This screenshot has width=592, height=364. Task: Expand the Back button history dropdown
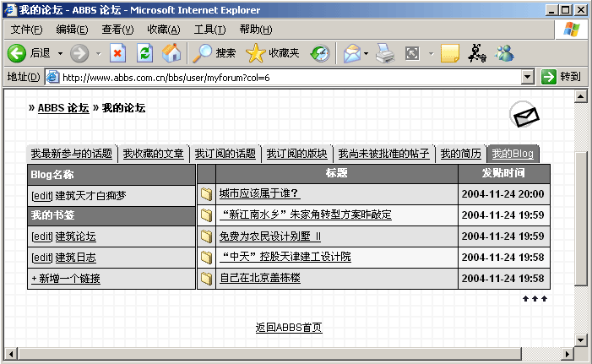point(61,53)
